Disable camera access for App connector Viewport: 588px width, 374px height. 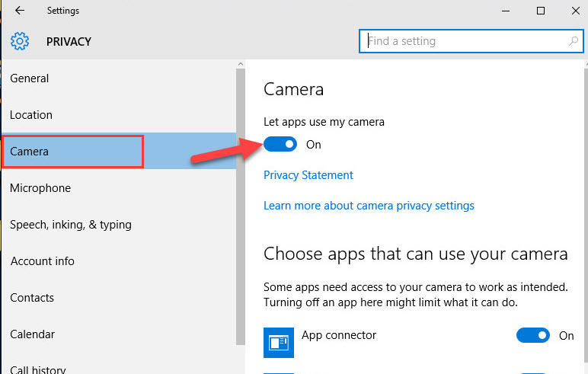(533, 335)
